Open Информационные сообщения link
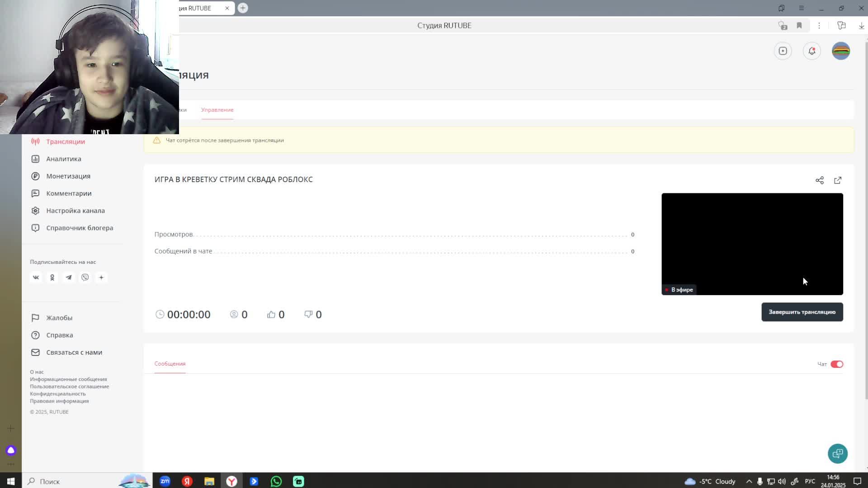The image size is (868, 488). (68, 379)
